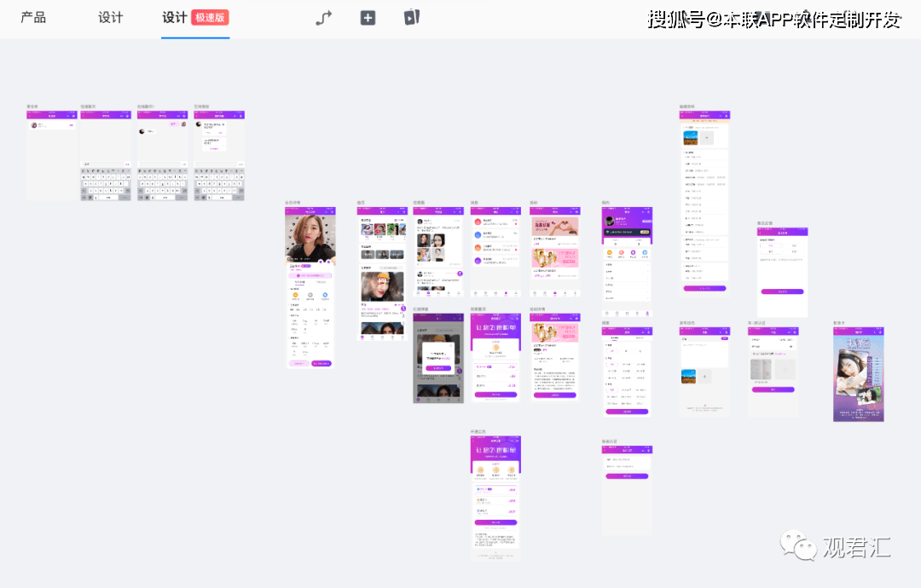The width and height of the screenshot is (921, 588).
Task: Select the 发布动态 artboard
Action: point(705,372)
